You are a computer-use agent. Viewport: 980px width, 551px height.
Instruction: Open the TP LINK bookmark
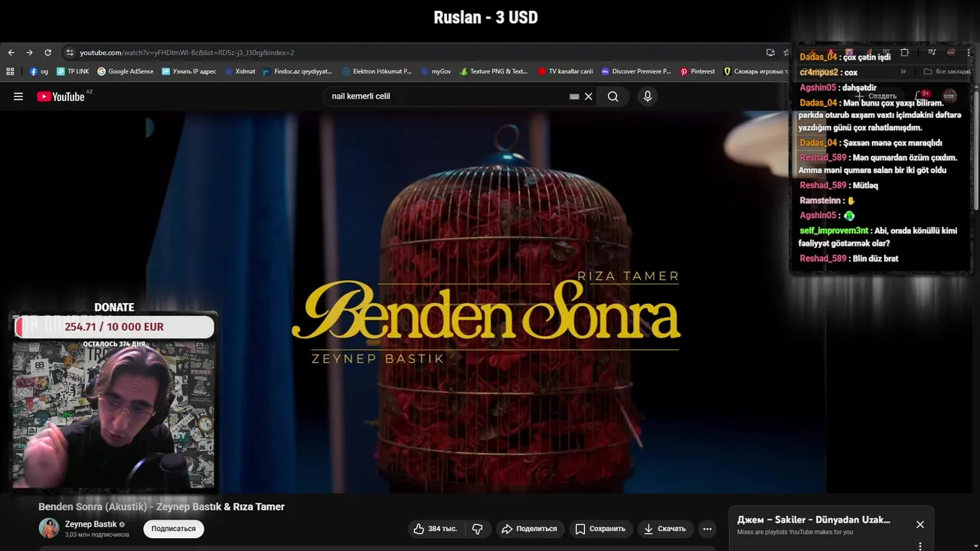point(73,71)
